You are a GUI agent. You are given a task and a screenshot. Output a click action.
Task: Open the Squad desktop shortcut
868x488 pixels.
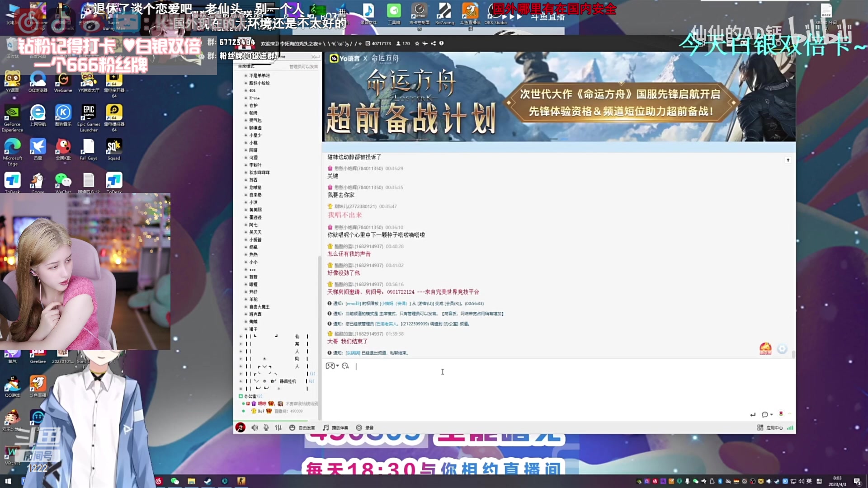pyautogui.click(x=114, y=150)
